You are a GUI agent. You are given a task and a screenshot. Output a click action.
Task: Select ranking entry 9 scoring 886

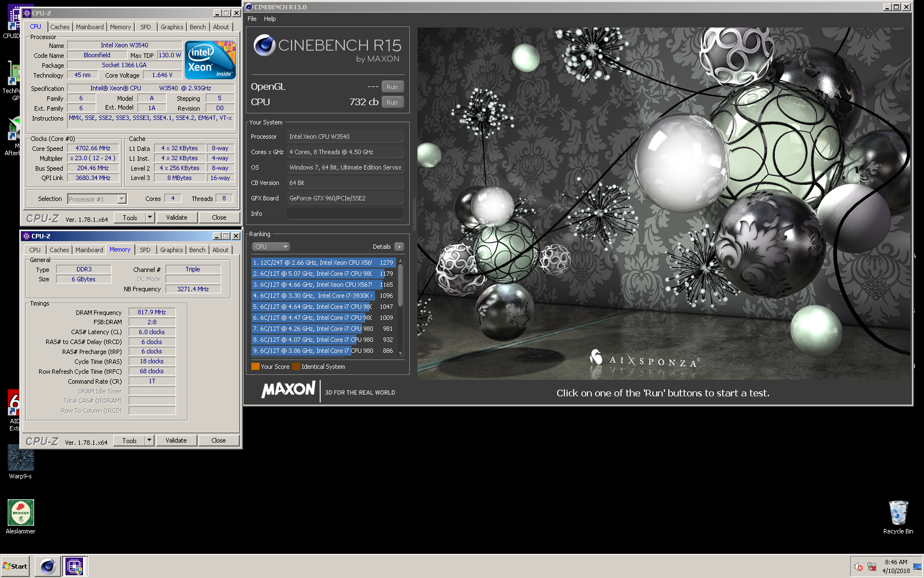point(323,351)
